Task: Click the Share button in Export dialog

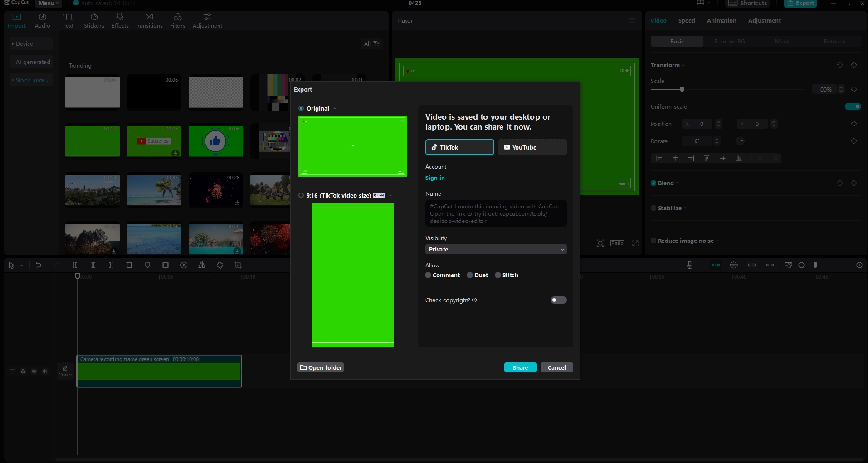Action: [520, 367]
